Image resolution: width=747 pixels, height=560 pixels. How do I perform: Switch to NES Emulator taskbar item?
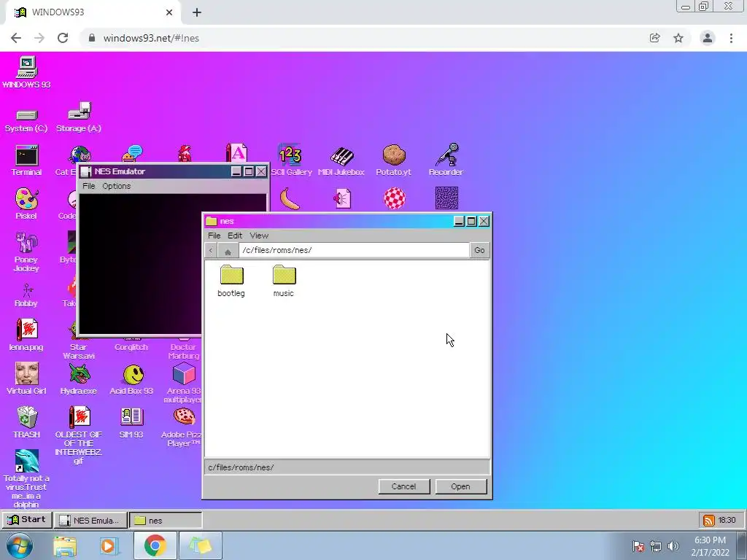[x=90, y=521]
